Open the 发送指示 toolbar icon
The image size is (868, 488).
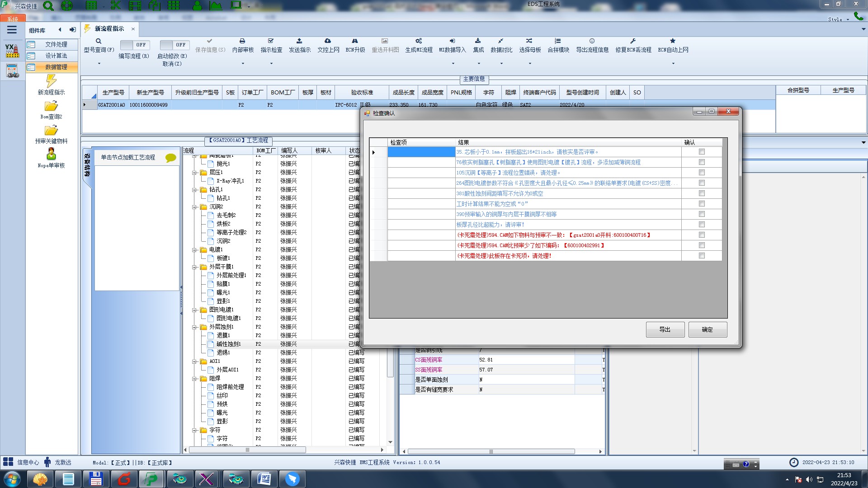(x=299, y=41)
